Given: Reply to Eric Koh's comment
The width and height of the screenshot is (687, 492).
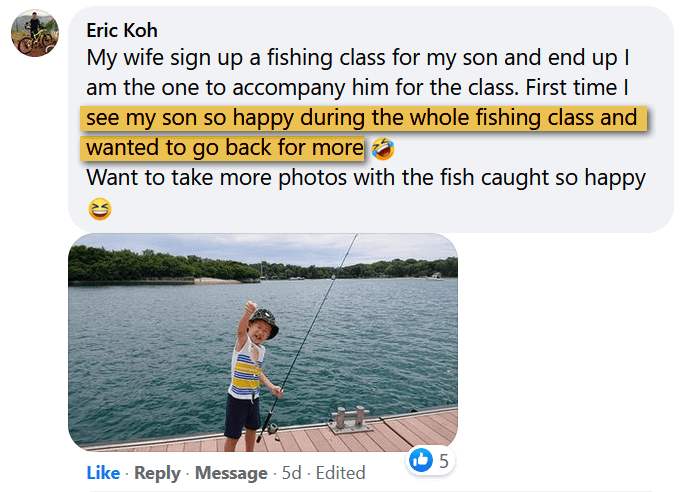Looking at the screenshot, I should point(157,473).
